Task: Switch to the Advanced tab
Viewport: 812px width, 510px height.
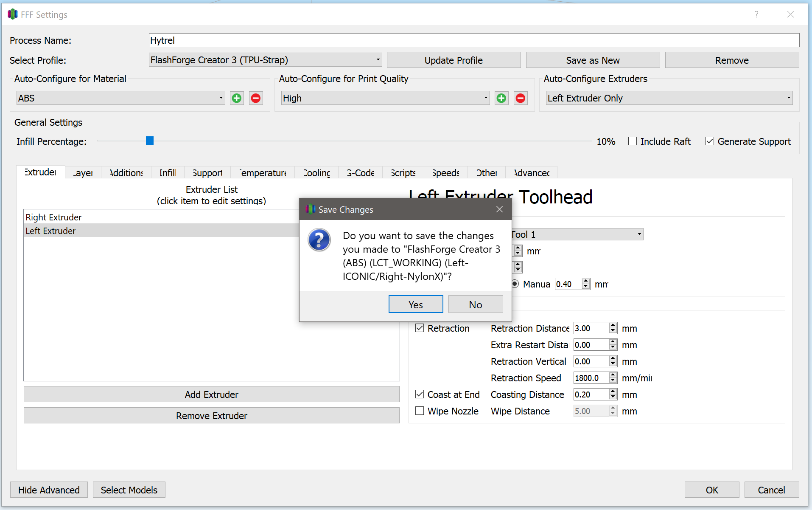Action: [x=532, y=173]
